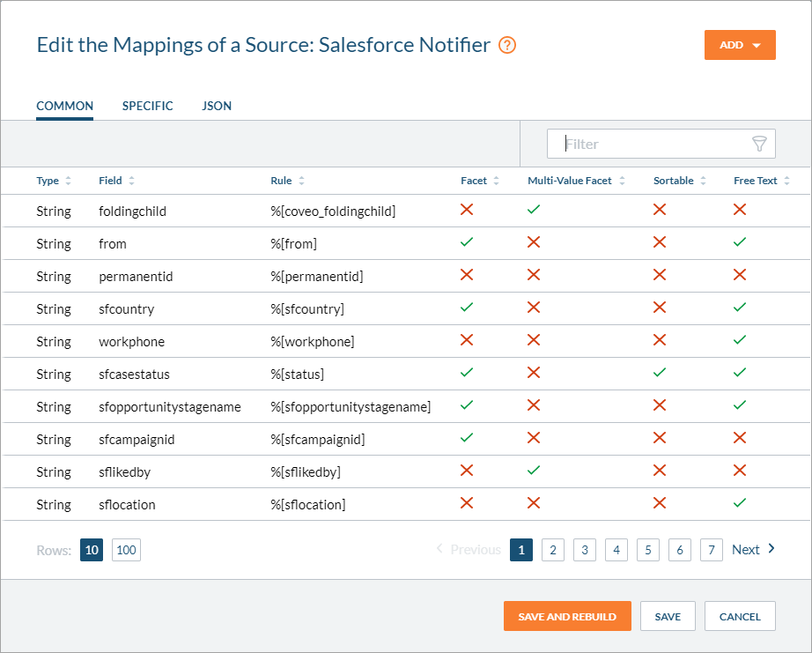The image size is (812, 653).
Task: Select the sflocation field cell
Action: pos(127,505)
